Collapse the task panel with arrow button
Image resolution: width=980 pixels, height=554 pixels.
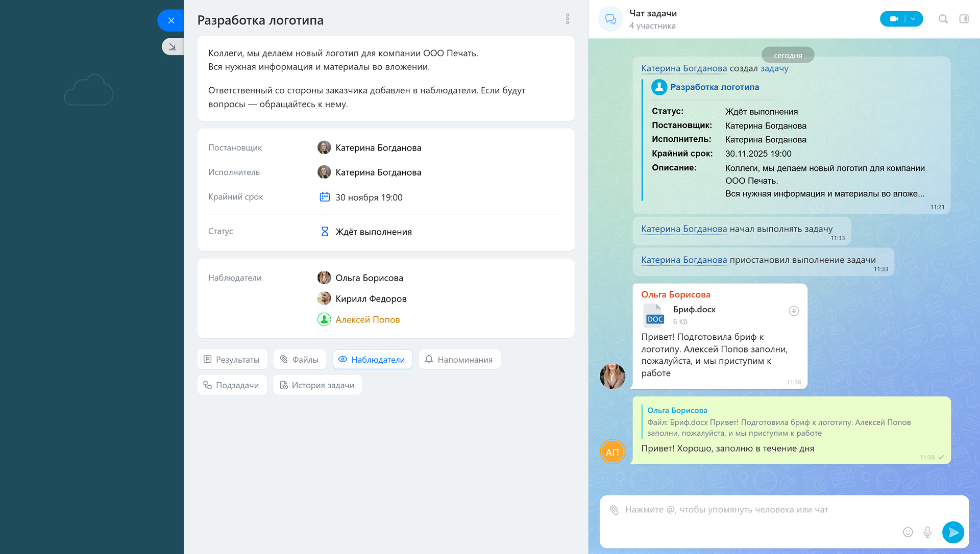coord(173,46)
